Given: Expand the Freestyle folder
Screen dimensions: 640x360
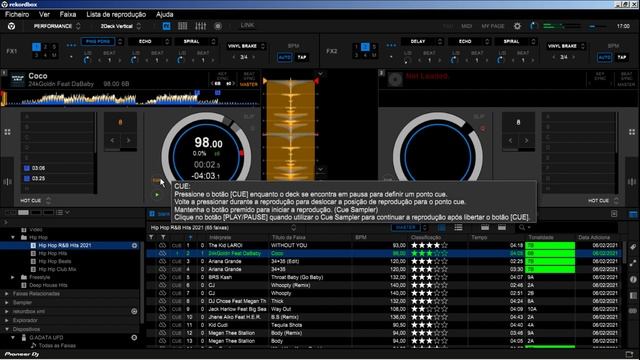Looking at the screenshot, I should pyautogui.click(x=13, y=277).
